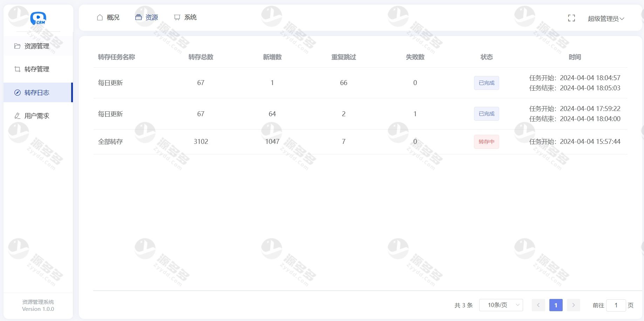Click the monitor icon beside 系统

[177, 18]
